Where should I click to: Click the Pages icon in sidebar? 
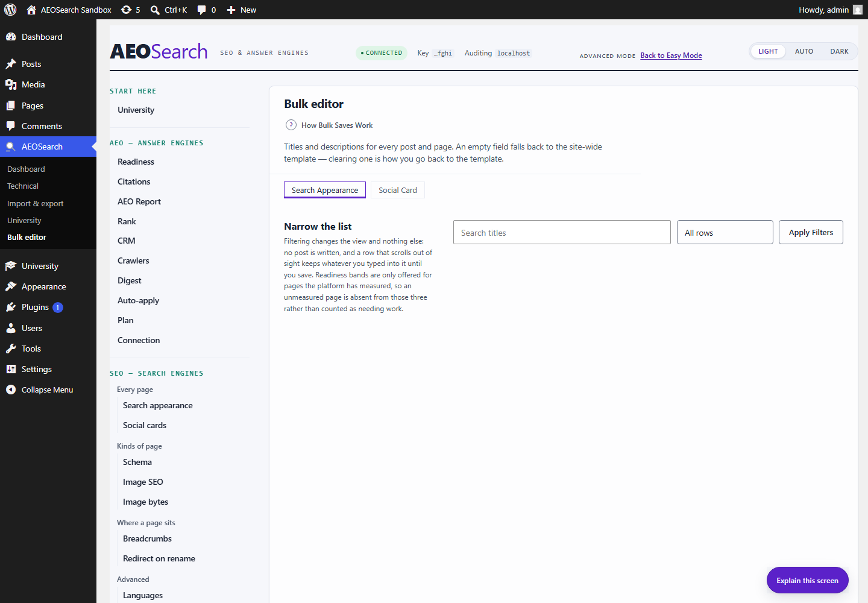click(11, 106)
